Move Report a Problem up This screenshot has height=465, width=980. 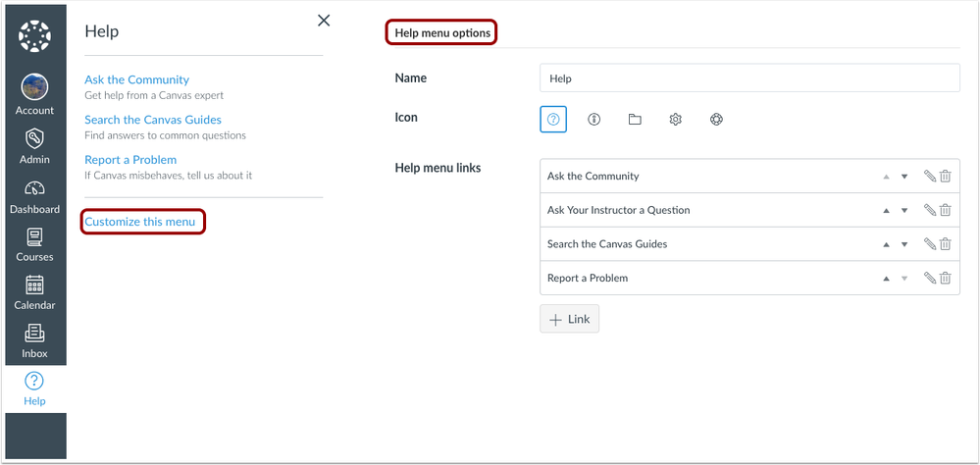point(886,279)
